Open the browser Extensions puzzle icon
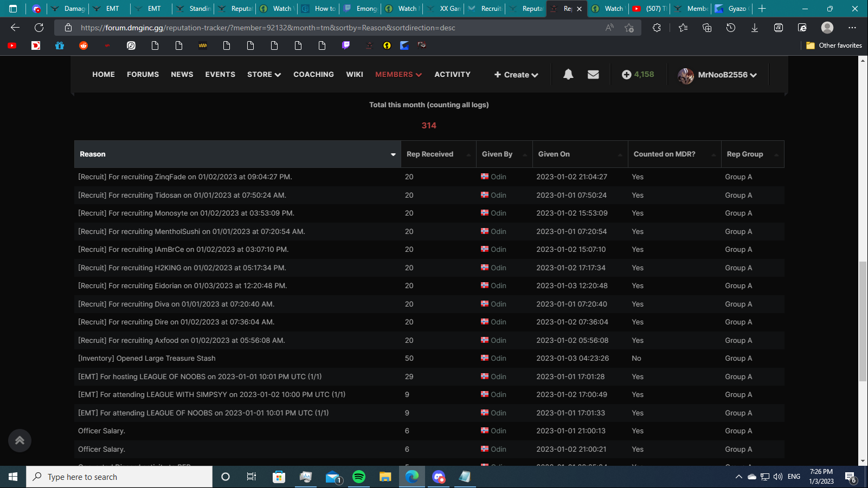The image size is (868, 488). click(657, 28)
